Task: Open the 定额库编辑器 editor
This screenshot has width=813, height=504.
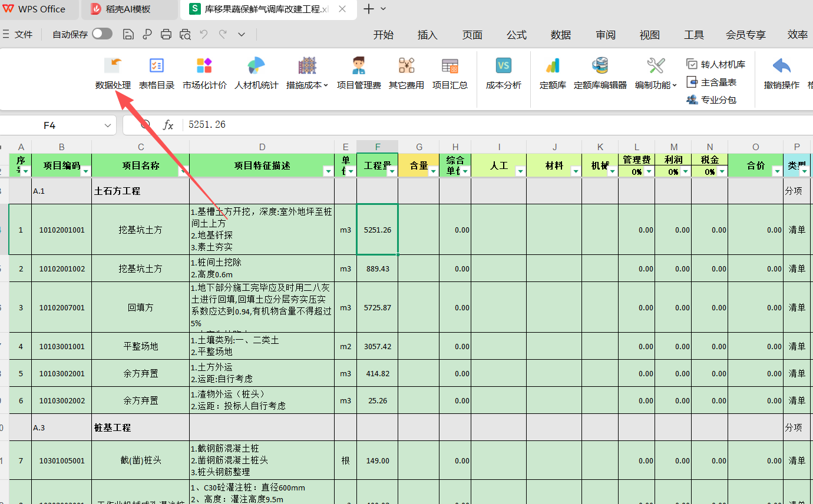Action: pyautogui.click(x=600, y=74)
